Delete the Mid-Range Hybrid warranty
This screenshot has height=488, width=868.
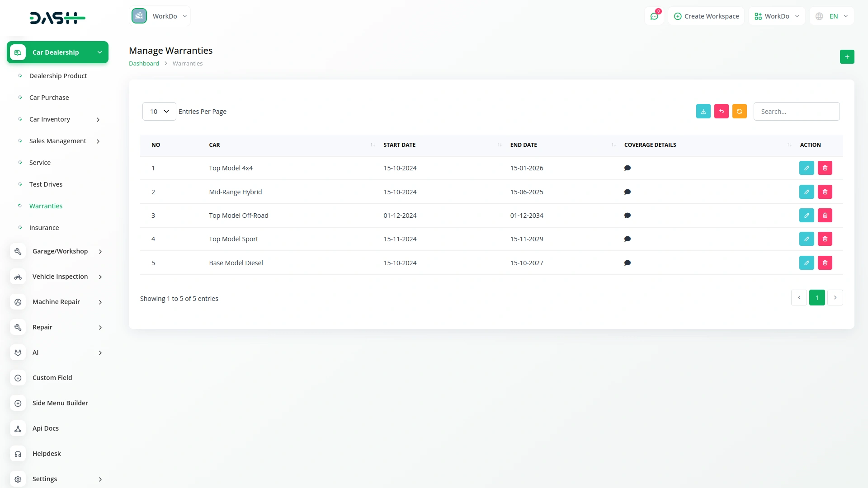[825, 192]
